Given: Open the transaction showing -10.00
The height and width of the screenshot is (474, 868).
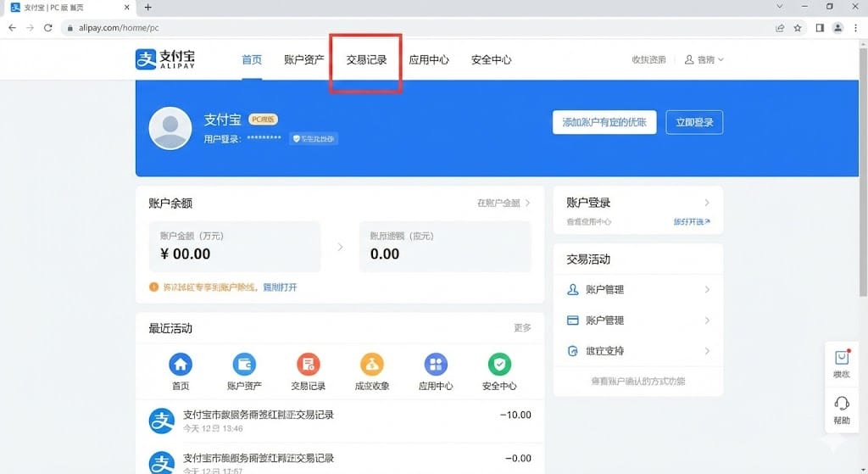Looking at the screenshot, I should 340,421.
